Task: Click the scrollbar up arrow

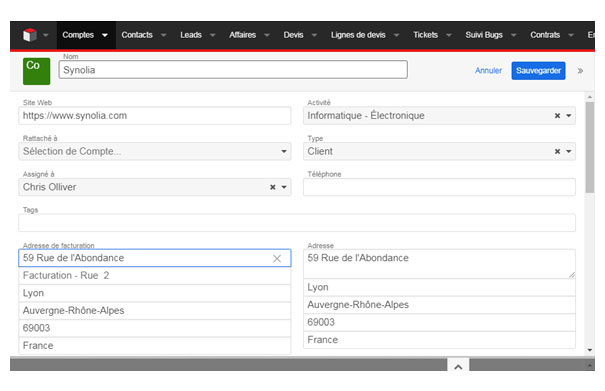Action: (590, 96)
